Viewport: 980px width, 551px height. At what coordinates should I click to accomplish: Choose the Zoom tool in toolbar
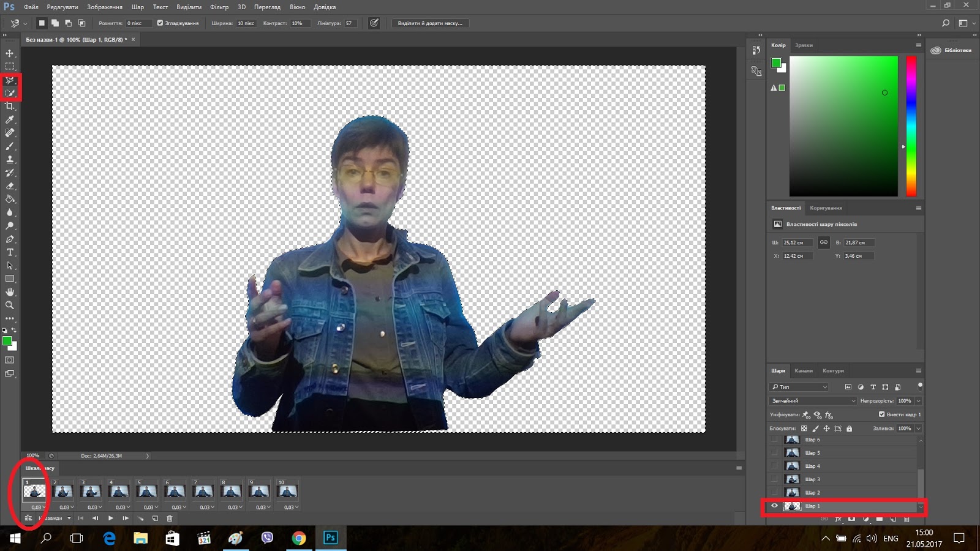click(10, 305)
